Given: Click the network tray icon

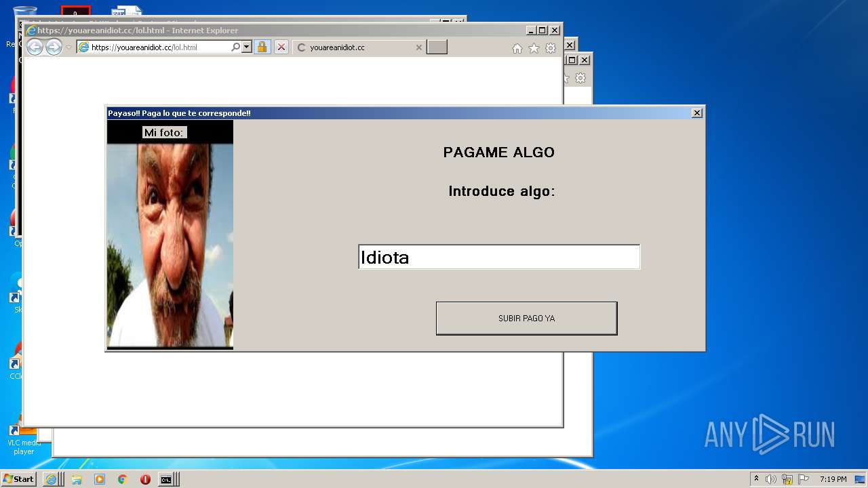Looking at the screenshot, I should pyautogui.click(x=787, y=479).
